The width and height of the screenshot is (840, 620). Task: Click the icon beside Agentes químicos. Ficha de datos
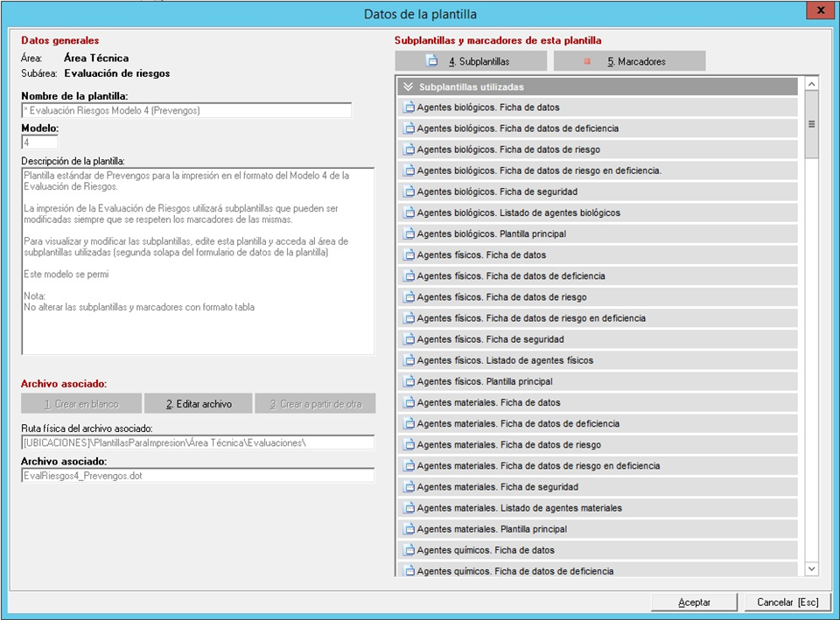point(408,550)
